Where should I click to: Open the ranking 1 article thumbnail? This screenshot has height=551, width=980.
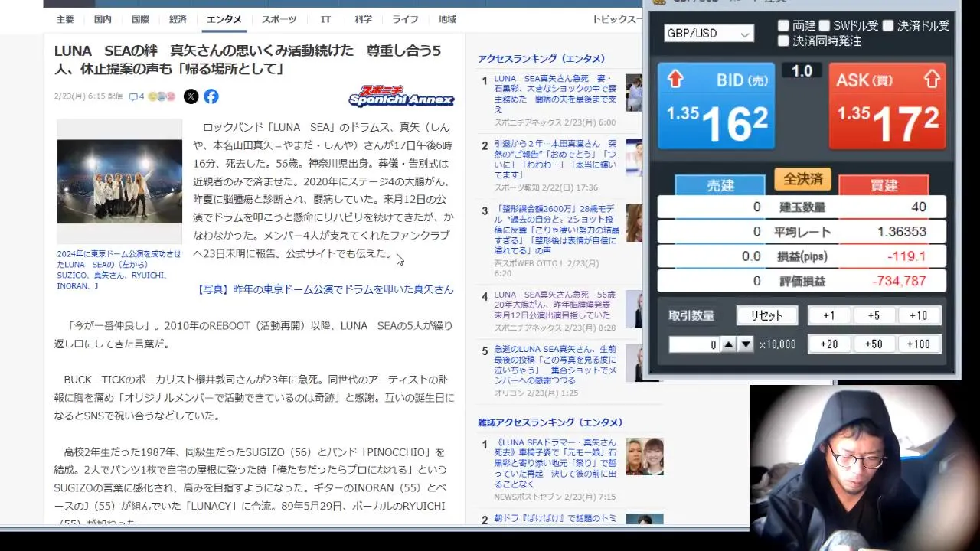634,93
